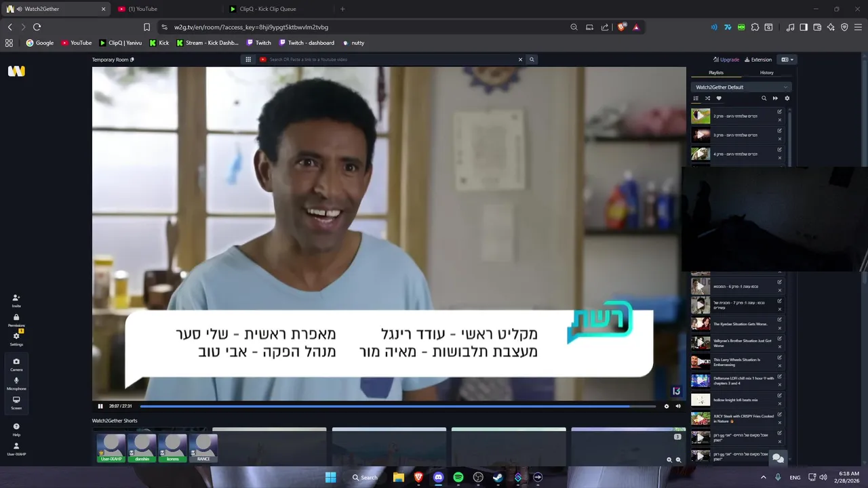Toggle playlist shuffle mode

pos(707,98)
